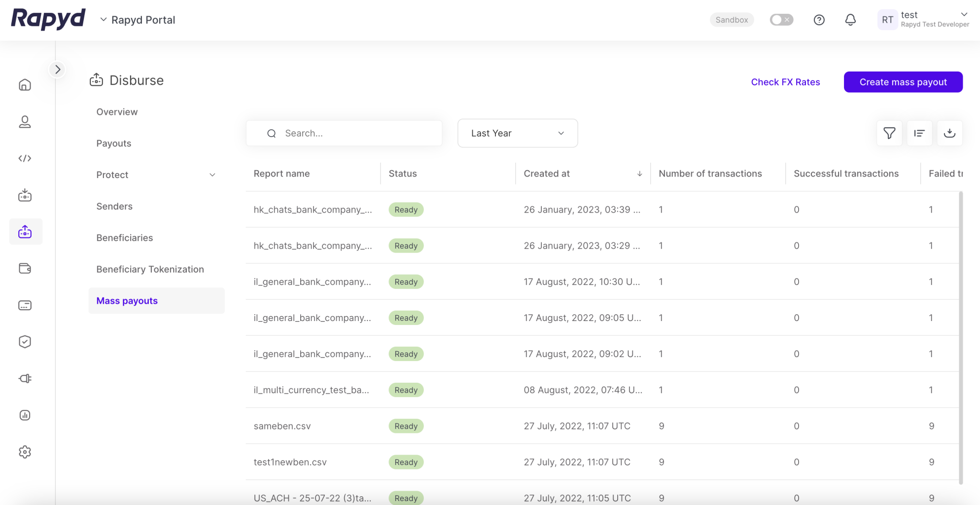Screen dimensions: 980x505
Task: Select the Clients person icon in sidebar
Action: (x=25, y=122)
